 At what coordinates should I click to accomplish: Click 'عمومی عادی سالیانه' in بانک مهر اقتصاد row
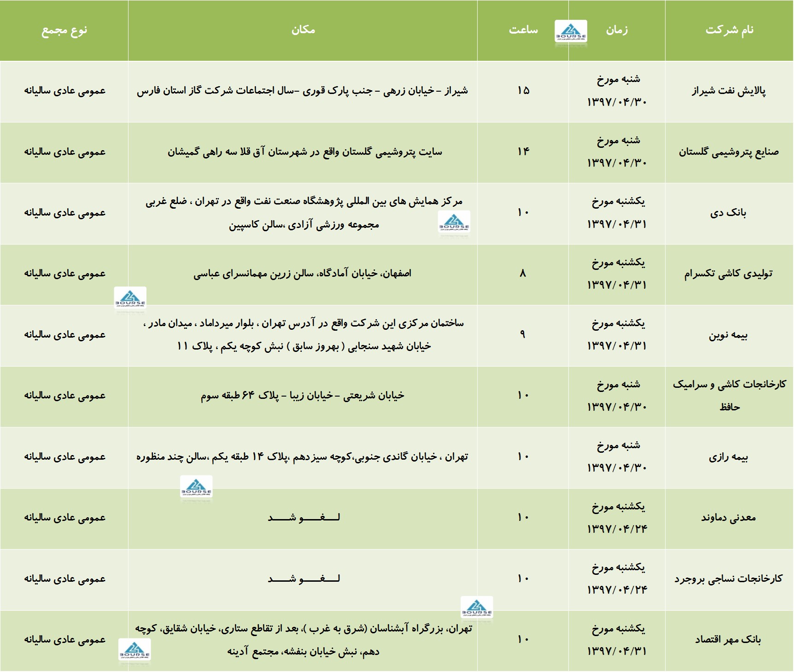click(x=64, y=640)
